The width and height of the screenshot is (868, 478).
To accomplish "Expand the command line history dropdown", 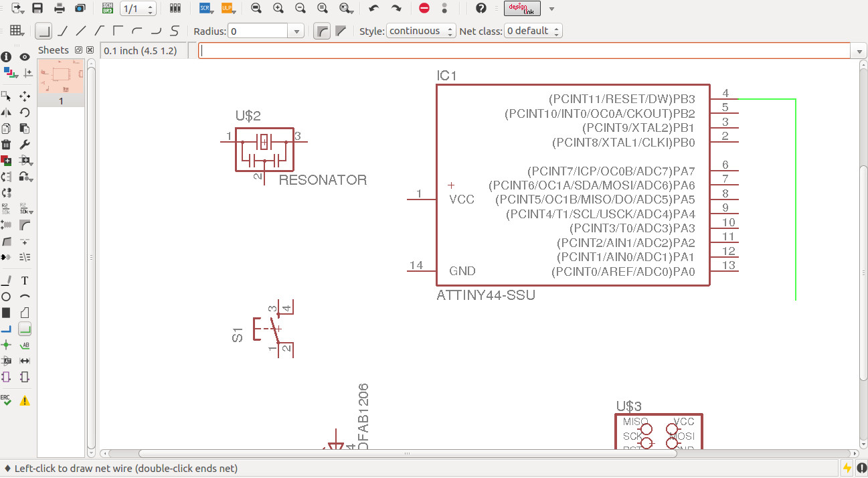I will 859,51.
